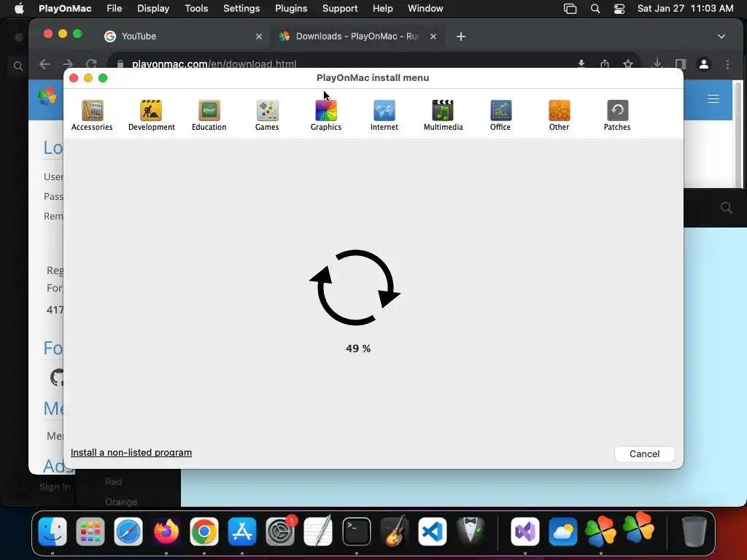Open Visual Studio Code from the Dock
Image resolution: width=747 pixels, height=560 pixels.
[432, 532]
